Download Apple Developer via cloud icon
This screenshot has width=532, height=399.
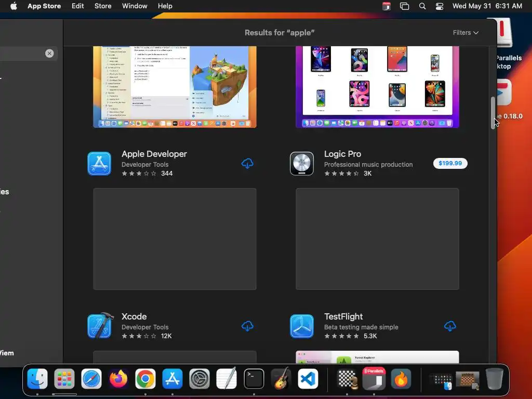pyautogui.click(x=247, y=164)
